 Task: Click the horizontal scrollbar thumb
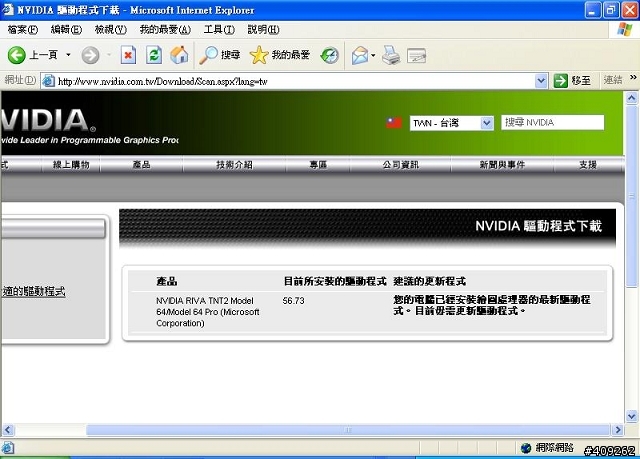348,430
